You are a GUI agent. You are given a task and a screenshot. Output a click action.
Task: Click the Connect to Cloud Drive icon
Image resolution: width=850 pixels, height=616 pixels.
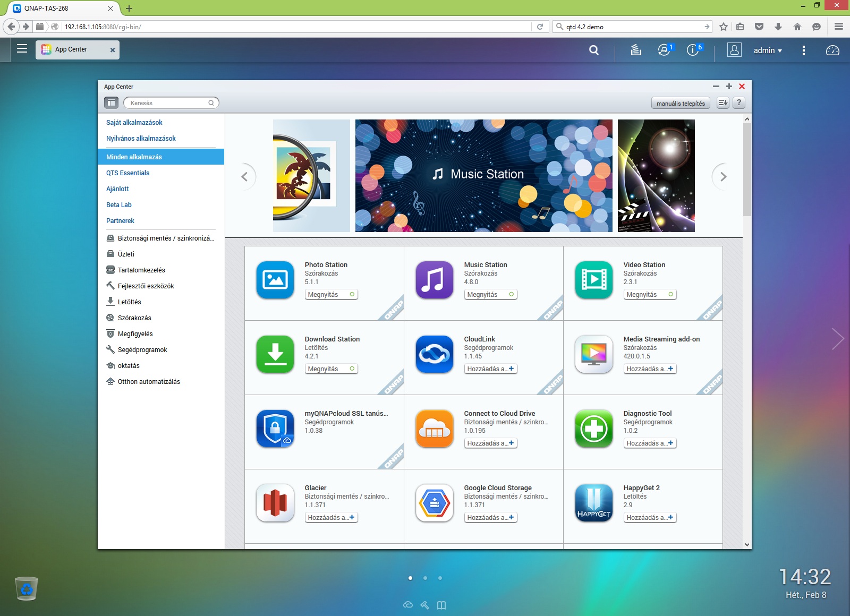point(435,429)
